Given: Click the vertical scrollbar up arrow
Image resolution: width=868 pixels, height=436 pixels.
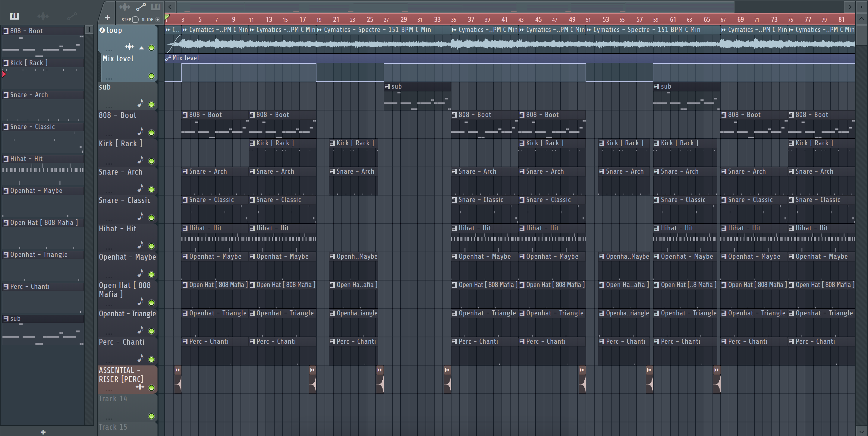Looking at the screenshot, I should (x=862, y=19).
